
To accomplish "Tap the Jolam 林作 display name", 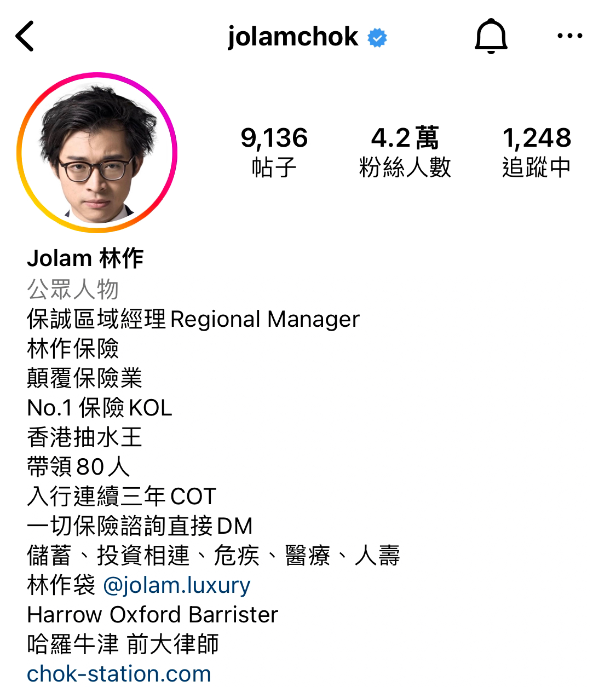I will [85, 258].
